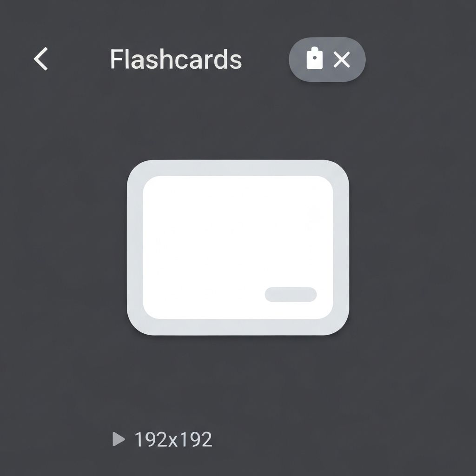
Task: Click the white inner card area
Action: pos(238,247)
